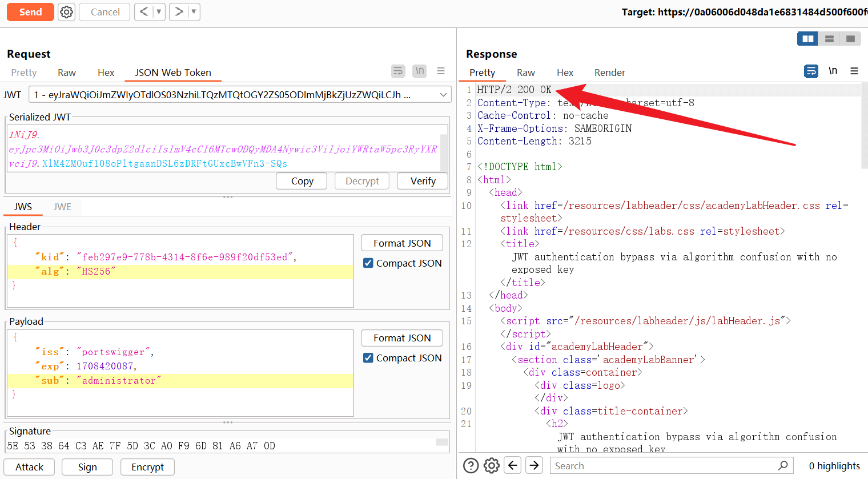This screenshot has width=868, height=479.
Task: Click the response word wrap icon
Action: 811,71
